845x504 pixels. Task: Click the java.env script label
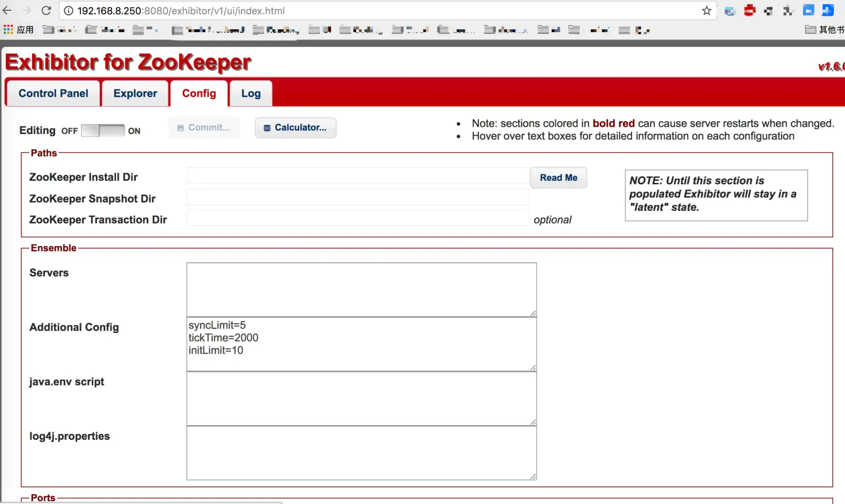66,382
